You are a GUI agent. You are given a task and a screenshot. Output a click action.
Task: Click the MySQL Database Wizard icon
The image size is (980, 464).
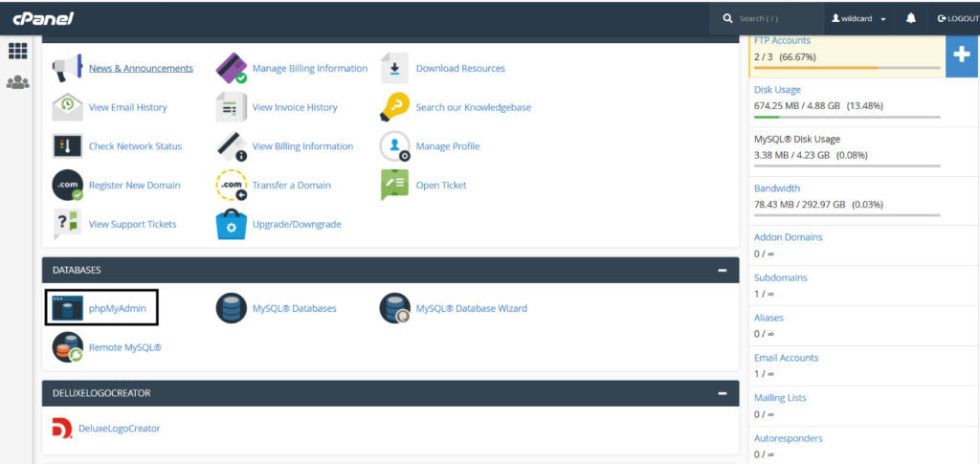point(395,308)
